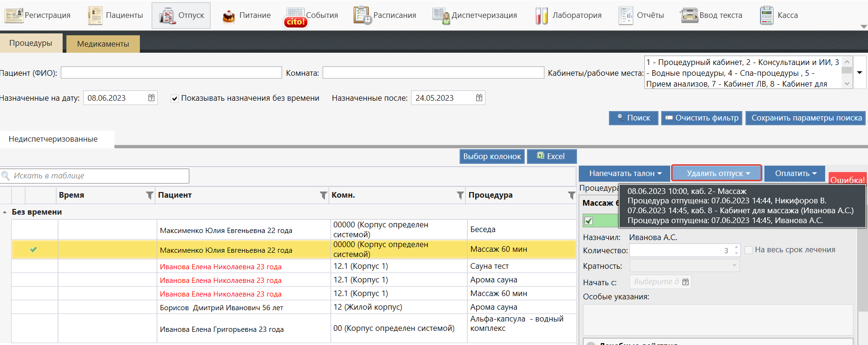Open the Лаборатория test tubes icon

(541, 16)
